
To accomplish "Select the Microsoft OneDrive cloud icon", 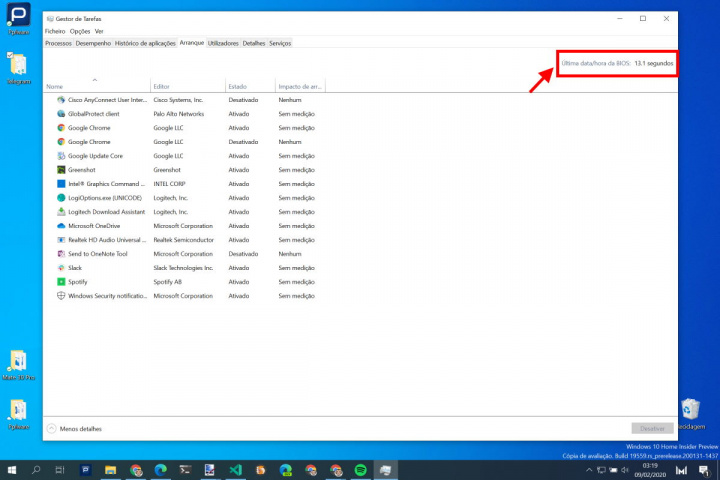I will (61, 226).
